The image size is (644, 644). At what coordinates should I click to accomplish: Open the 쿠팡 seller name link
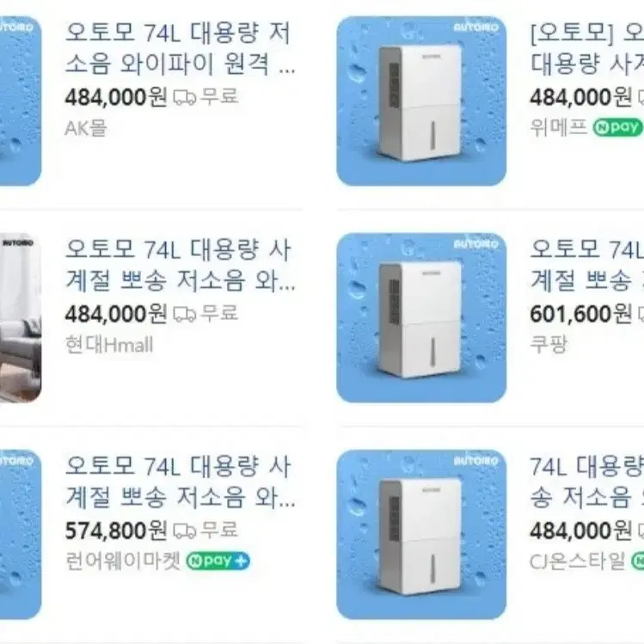[549, 344]
